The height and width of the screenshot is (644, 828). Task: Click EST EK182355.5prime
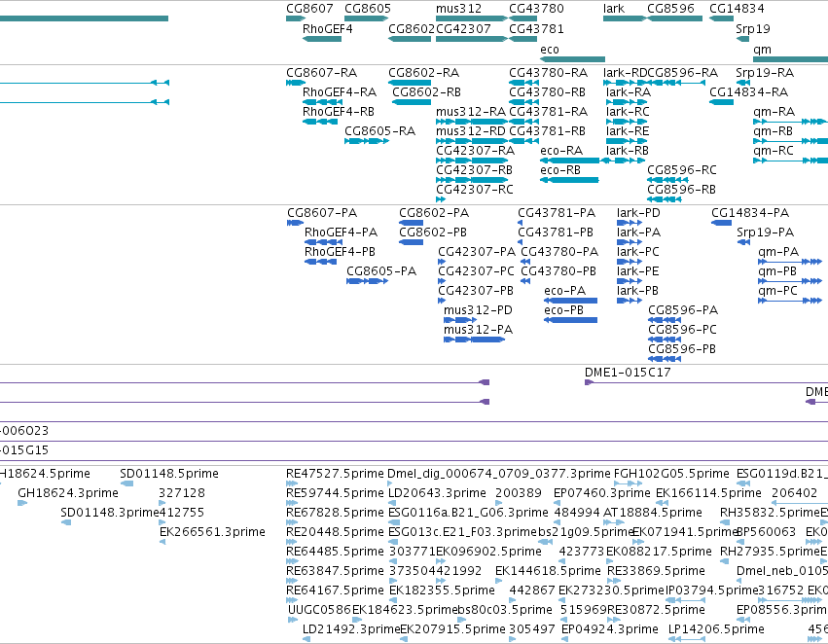point(392,600)
